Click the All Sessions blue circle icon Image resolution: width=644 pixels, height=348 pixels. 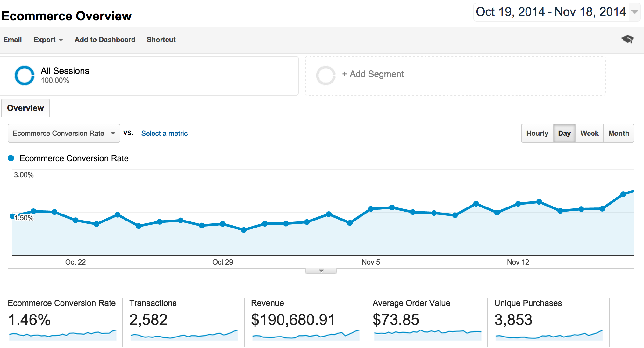click(x=25, y=76)
